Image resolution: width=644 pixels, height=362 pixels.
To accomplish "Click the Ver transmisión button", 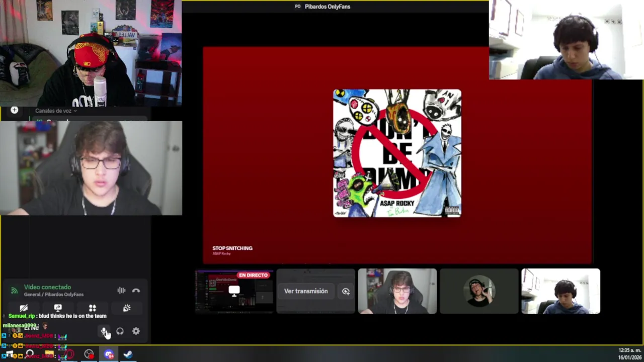I will (x=306, y=291).
